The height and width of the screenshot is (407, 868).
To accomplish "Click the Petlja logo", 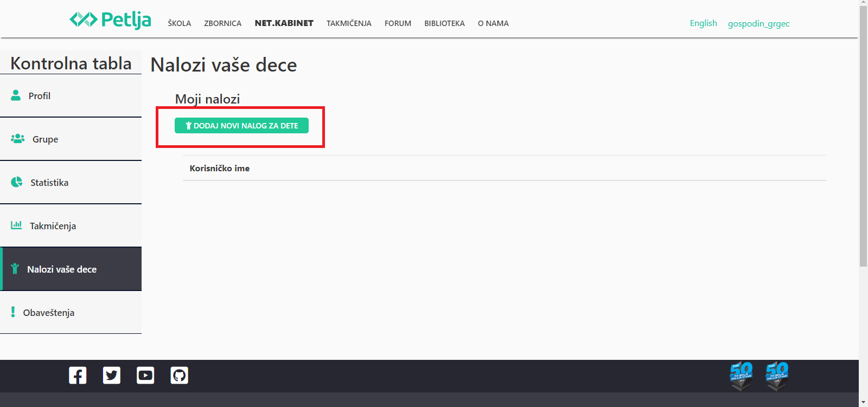I will pyautogui.click(x=110, y=20).
